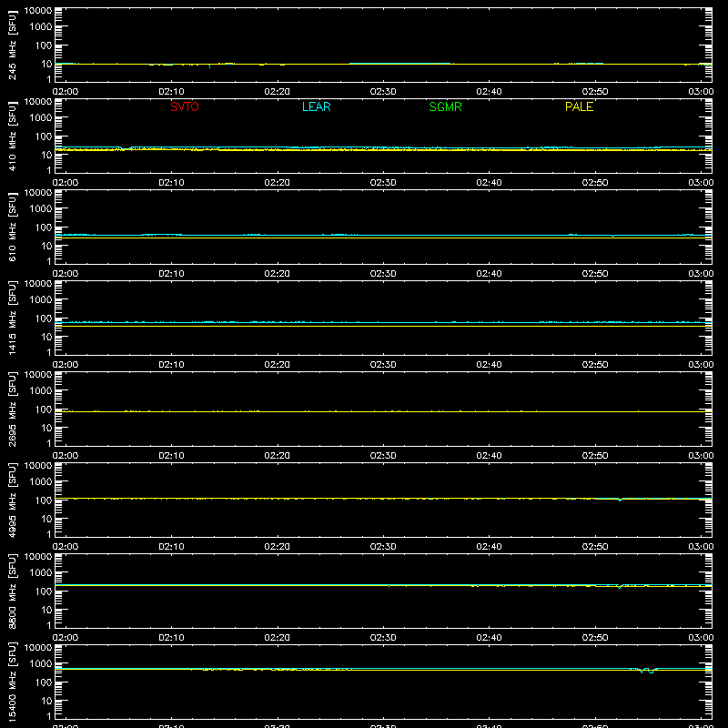Click the cyan LEAR trace in 1415 MHz plot

click(x=383, y=322)
